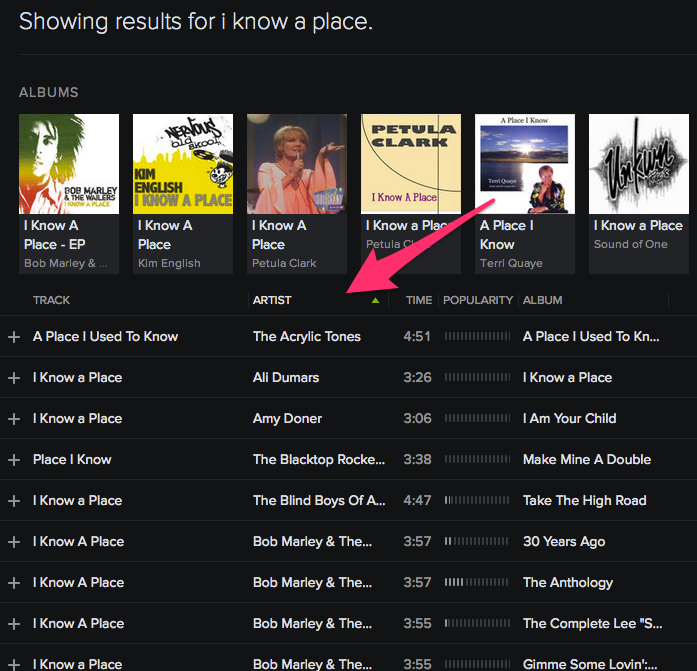Screen dimensions: 697x671
Task: Add Complete Lee track with plus icon
Action: tap(14, 624)
